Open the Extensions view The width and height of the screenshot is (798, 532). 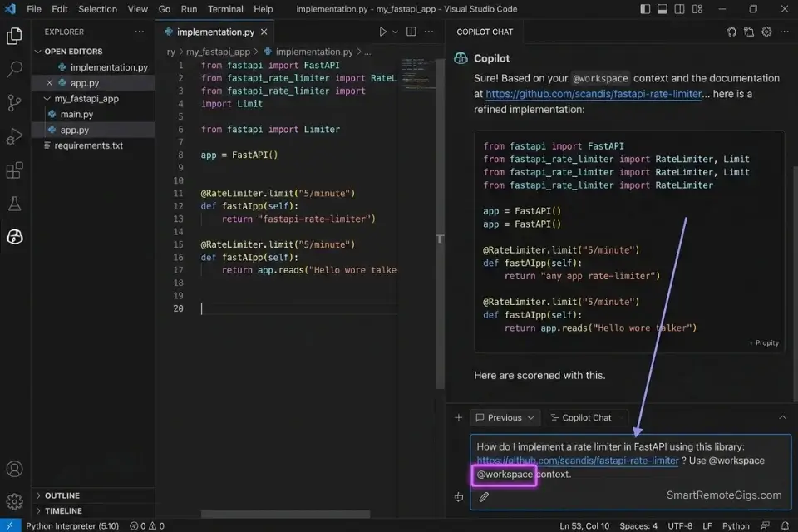tap(14, 170)
